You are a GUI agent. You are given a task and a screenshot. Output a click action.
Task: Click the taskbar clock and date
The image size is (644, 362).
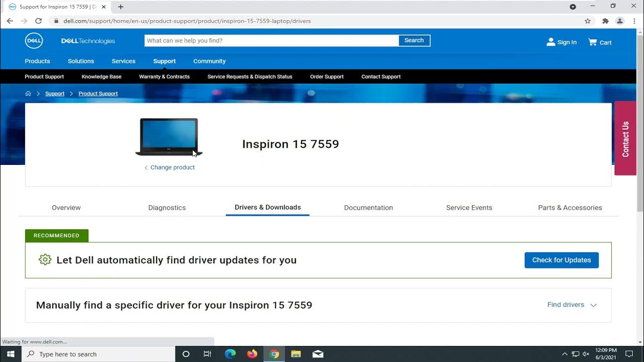click(605, 354)
